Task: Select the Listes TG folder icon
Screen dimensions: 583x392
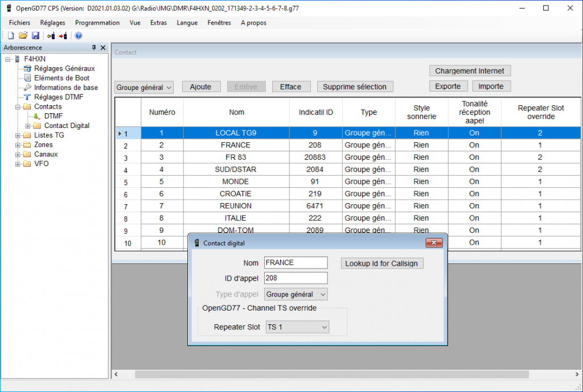Action: [27, 135]
